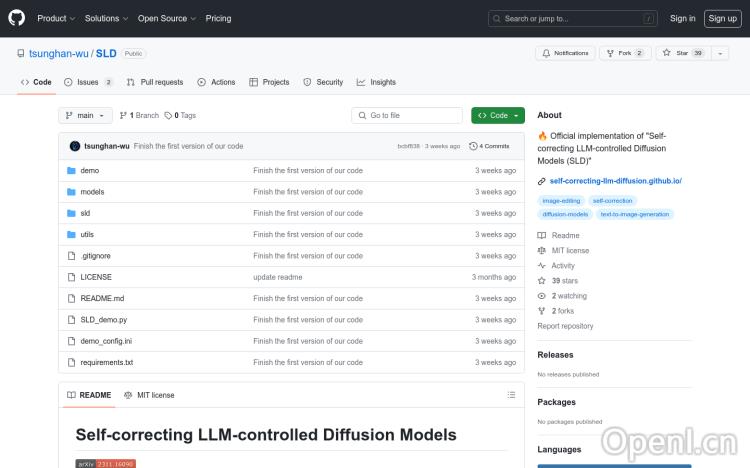Screen dimensions: 750x468
Task: Click the fork icon beside 2 forks
Action: tap(541, 311)
